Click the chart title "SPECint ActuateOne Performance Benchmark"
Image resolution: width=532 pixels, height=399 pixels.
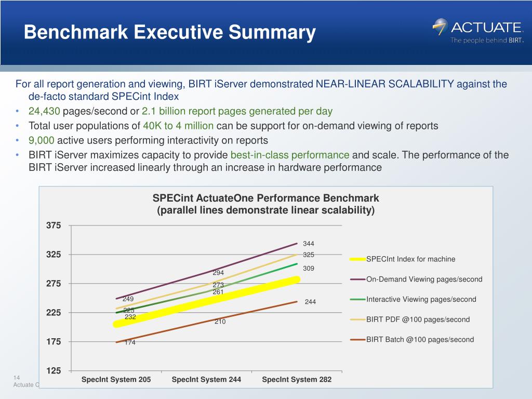click(x=265, y=198)
